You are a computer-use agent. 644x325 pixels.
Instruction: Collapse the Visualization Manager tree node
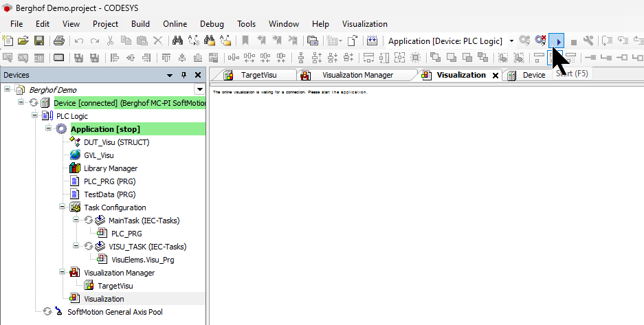tap(62, 271)
